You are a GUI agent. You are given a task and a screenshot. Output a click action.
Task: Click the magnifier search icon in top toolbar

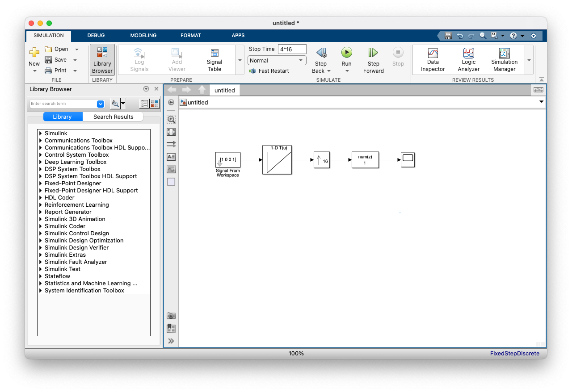click(483, 36)
